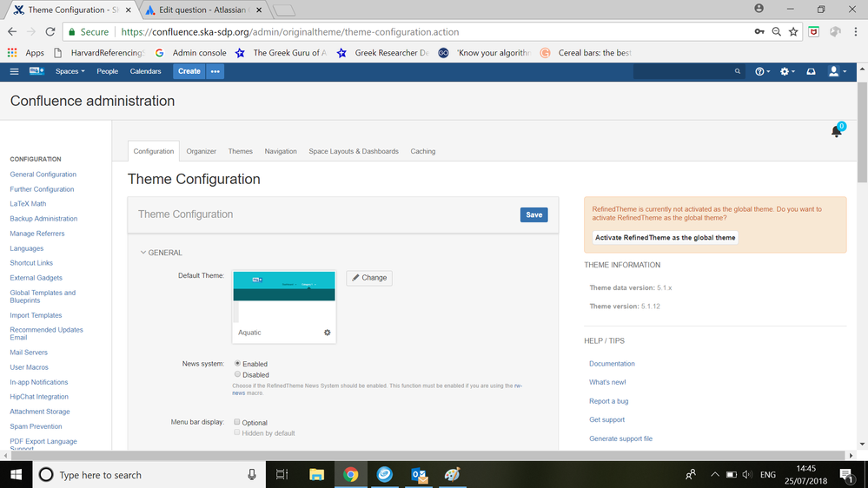Click the notification bell with badge

[x=837, y=130]
